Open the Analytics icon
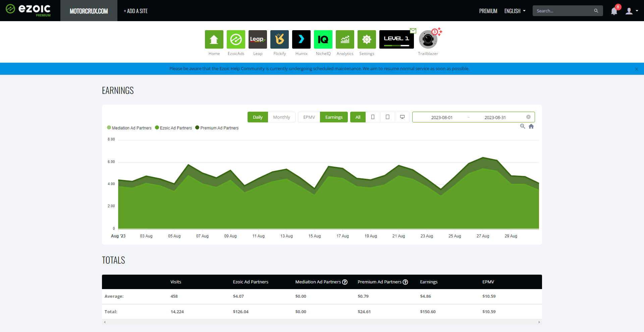 pyautogui.click(x=345, y=40)
